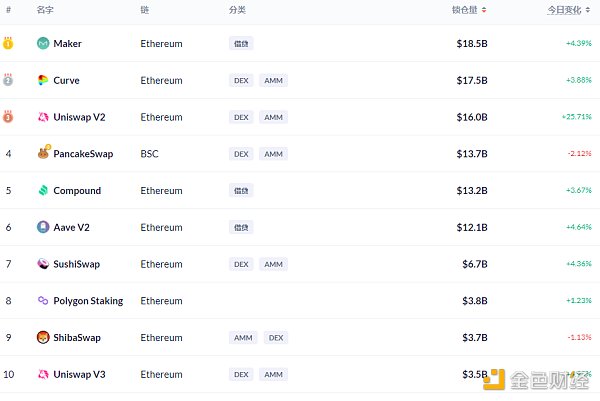Click the Polygon Staking purple icon
Image resolution: width=600 pixels, height=401 pixels.
point(43,300)
